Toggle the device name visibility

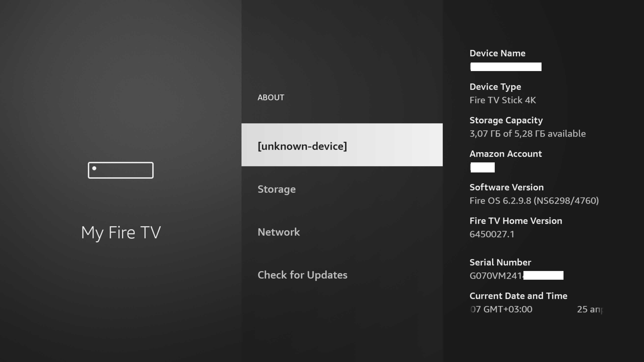pyautogui.click(x=506, y=66)
